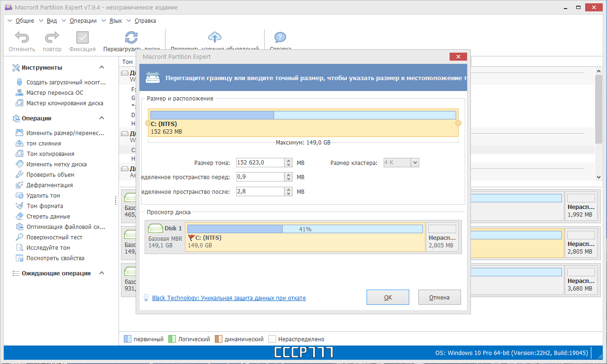Click the повтор redo toolbar icon

52,37
